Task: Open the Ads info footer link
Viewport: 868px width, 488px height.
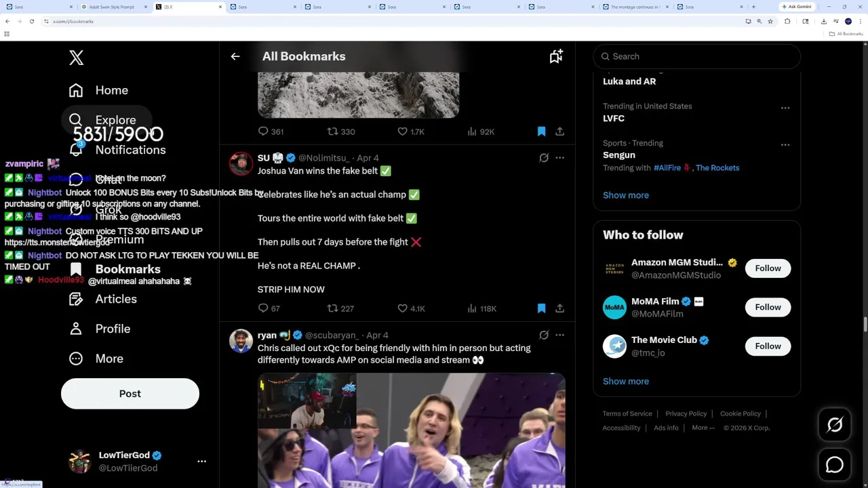Action: pos(666,428)
